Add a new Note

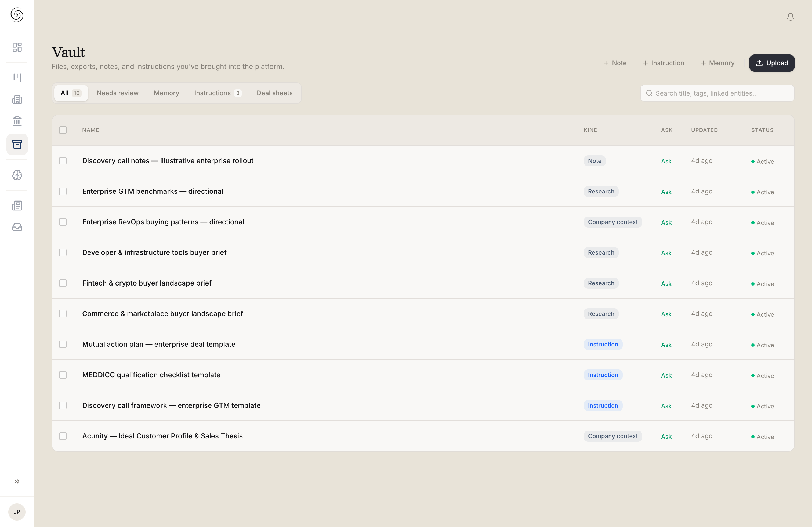tap(615, 63)
